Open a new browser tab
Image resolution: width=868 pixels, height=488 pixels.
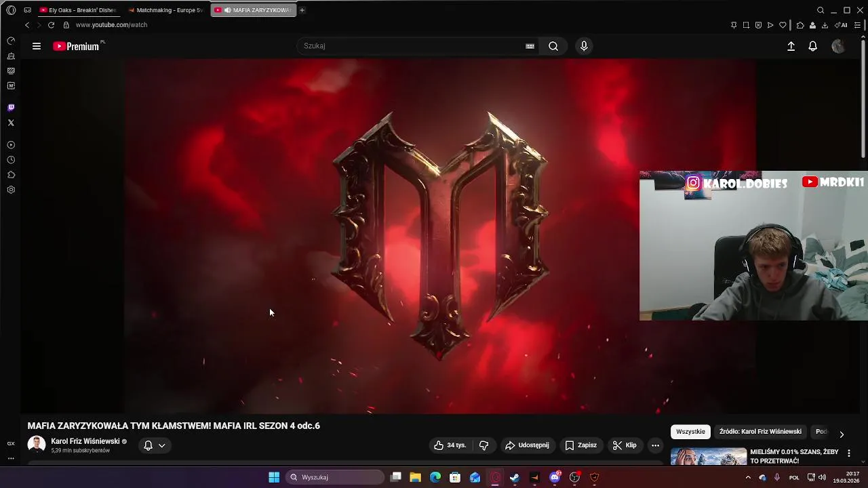click(302, 10)
